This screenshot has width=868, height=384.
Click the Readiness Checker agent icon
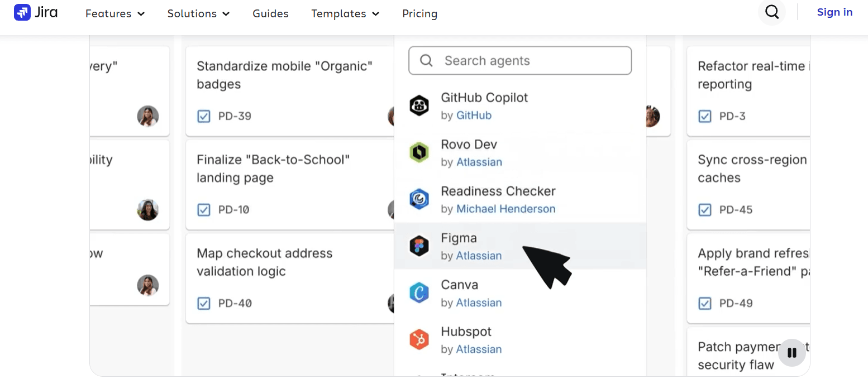419,199
